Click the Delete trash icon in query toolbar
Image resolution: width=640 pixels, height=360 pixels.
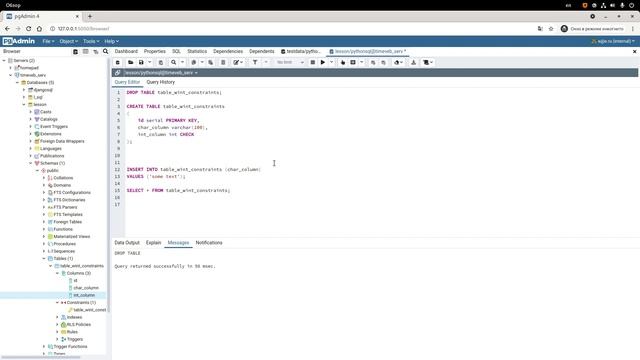[x=223, y=62]
